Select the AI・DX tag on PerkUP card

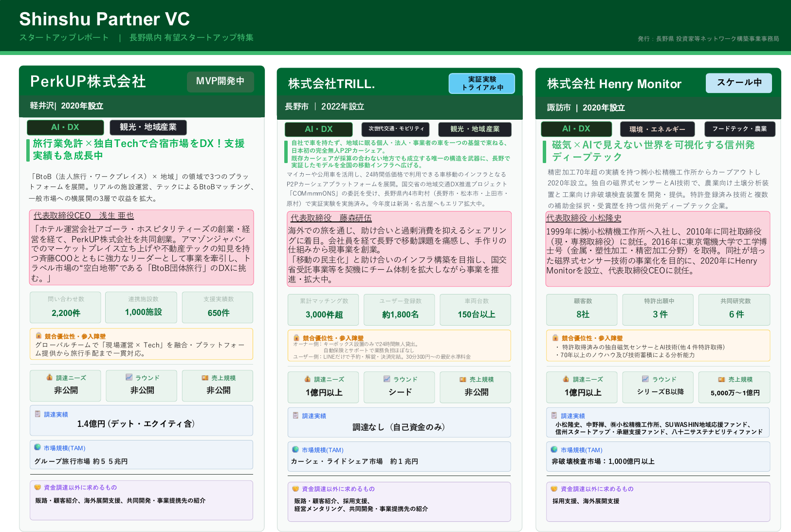tap(65, 127)
